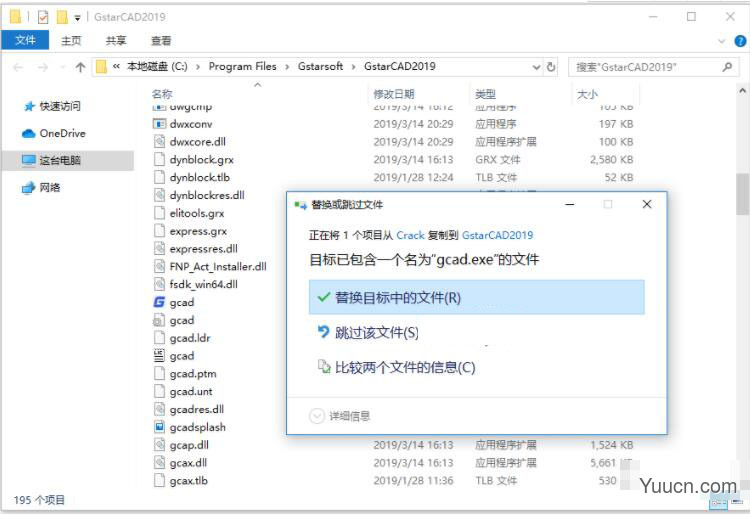Select the gcad.ptm file
Viewport: 750px width, 516px height.
(193, 373)
